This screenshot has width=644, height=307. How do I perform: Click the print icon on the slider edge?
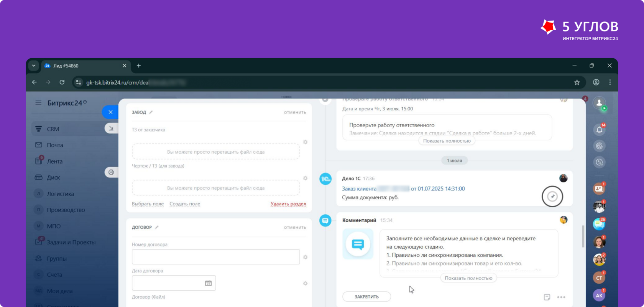click(111, 172)
